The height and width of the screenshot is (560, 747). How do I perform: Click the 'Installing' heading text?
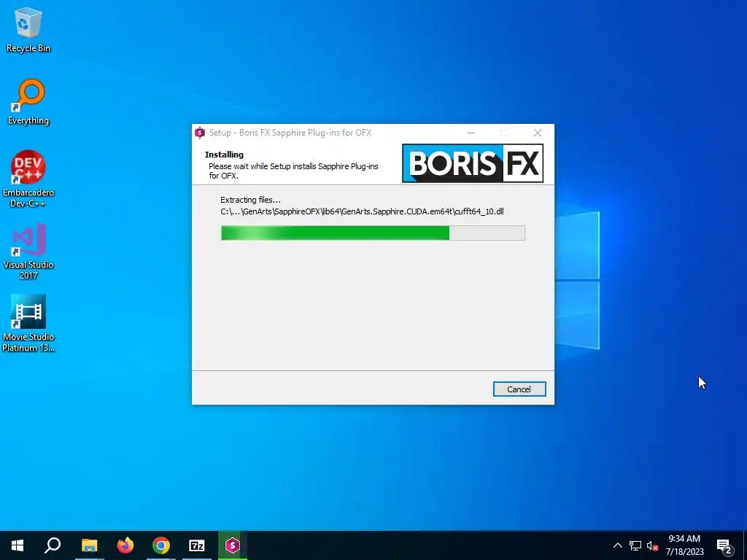click(x=224, y=155)
